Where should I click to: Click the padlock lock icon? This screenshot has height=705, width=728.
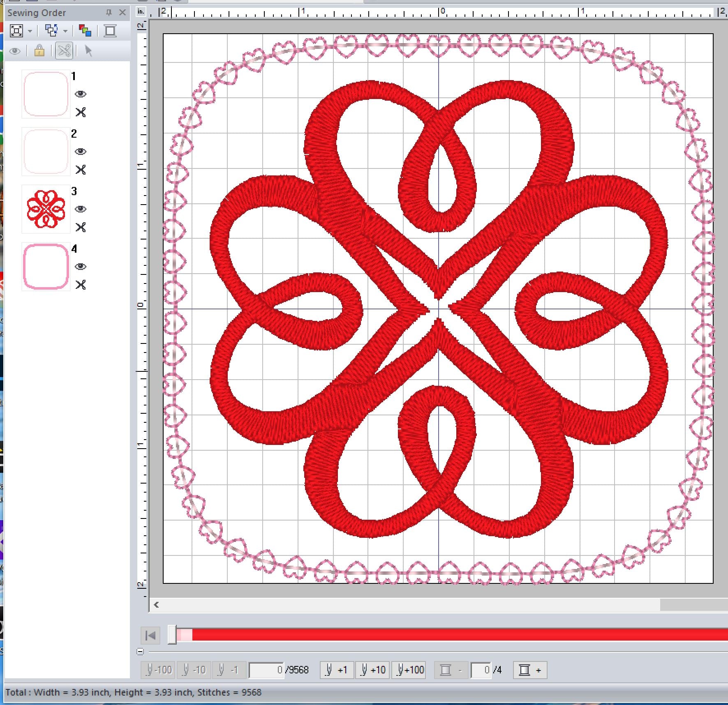(x=39, y=51)
